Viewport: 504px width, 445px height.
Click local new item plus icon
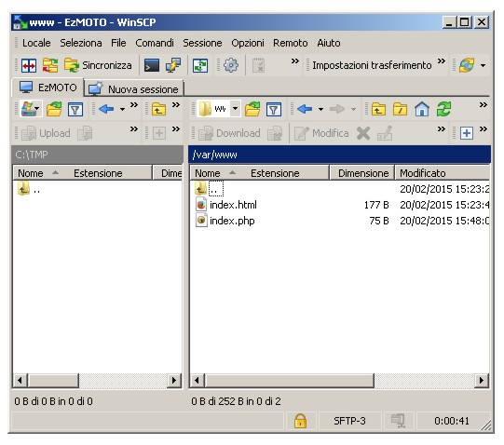pyautogui.click(x=159, y=133)
